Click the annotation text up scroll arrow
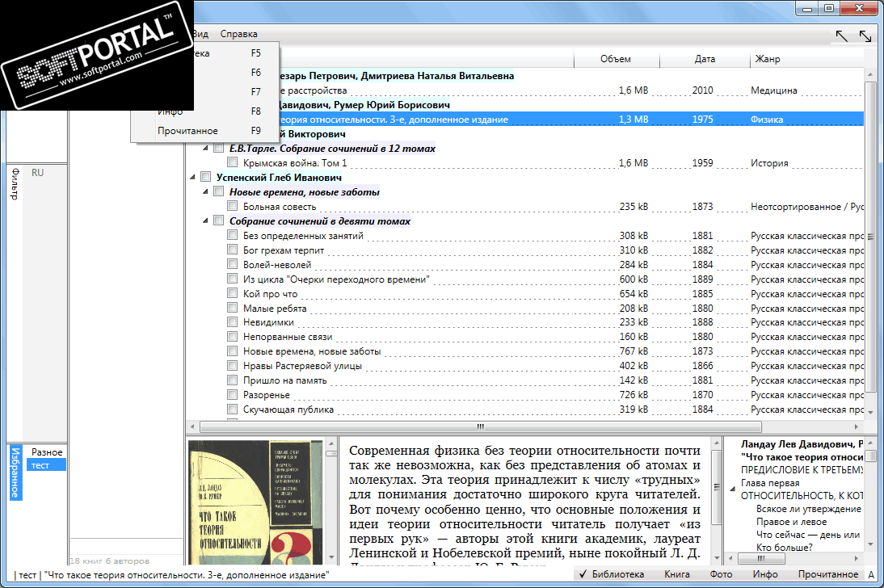 click(x=717, y=443)
